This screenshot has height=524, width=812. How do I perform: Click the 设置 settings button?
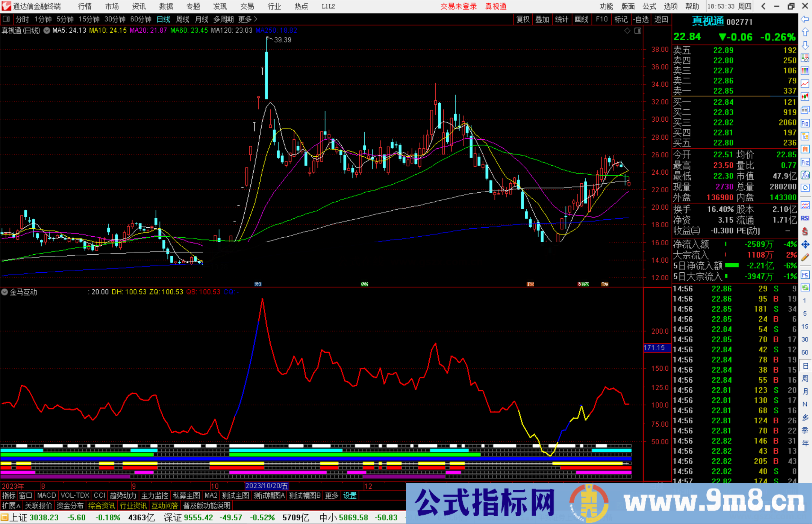pyautogui.click(x=350, y=495)
